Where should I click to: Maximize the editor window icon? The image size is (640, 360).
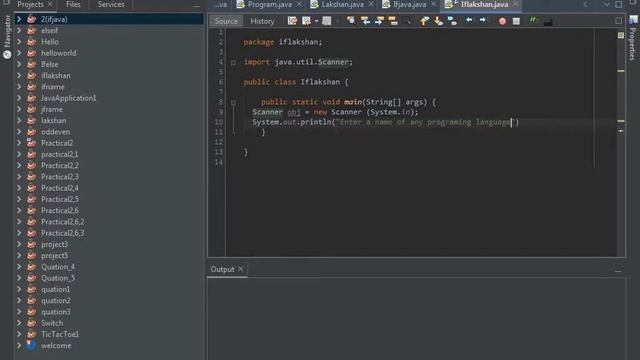point(619,4)
